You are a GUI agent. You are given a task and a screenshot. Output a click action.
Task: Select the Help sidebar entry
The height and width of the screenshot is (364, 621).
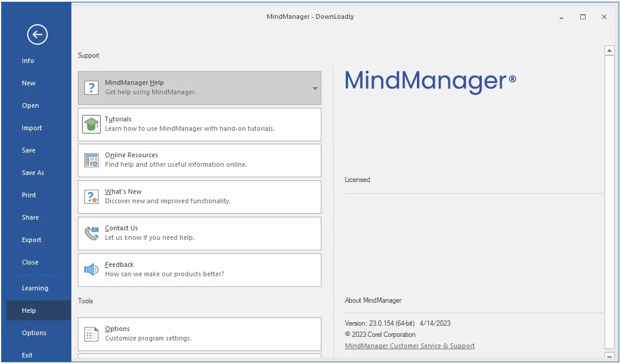pos(39,310)
